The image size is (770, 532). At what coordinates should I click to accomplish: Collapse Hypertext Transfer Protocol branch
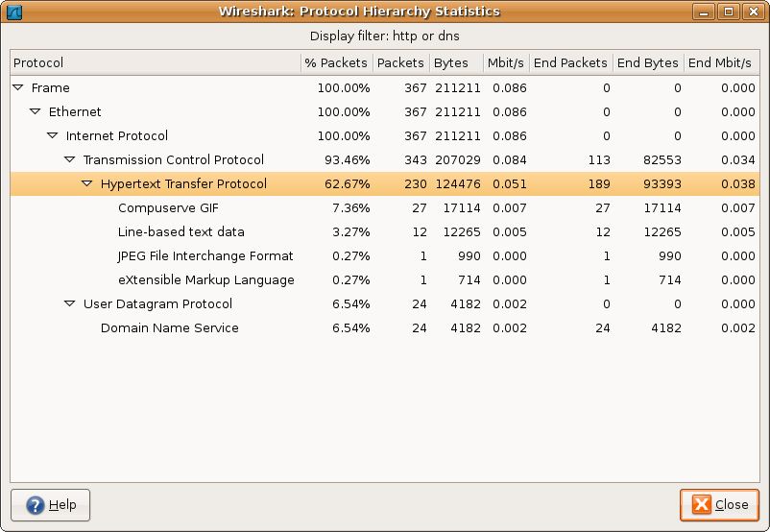(x=87, y=183)
